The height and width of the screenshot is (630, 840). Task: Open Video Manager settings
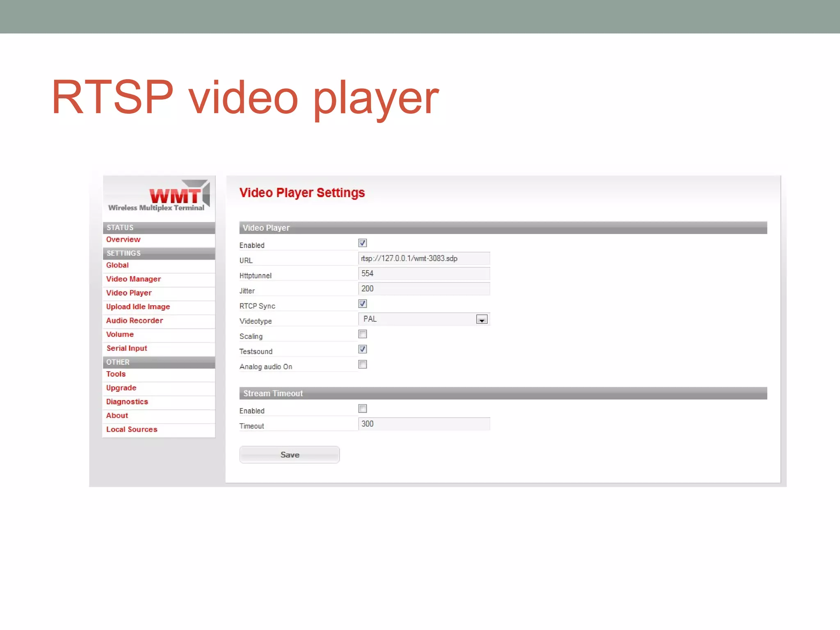pos(133,279)
